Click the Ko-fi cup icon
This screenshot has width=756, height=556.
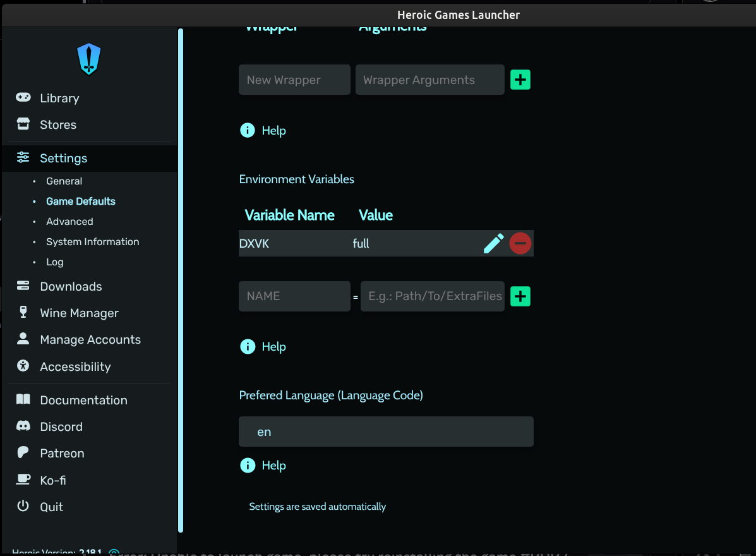(x=23, y=480)
